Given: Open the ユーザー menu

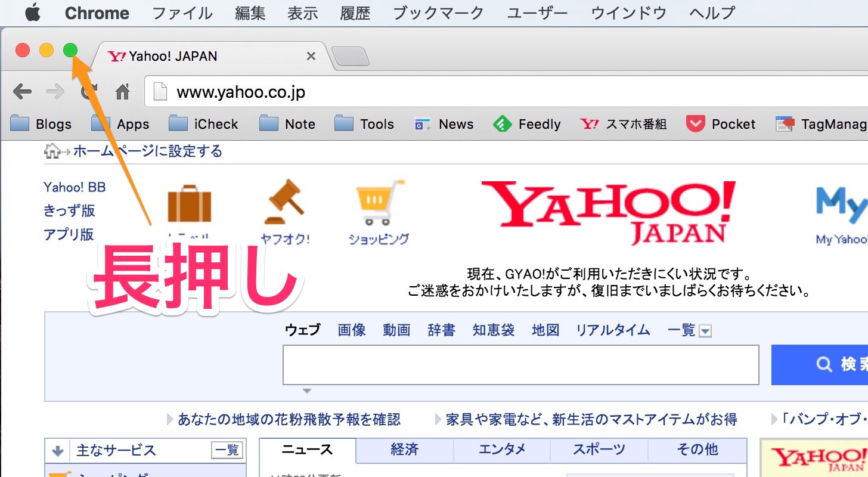Looking at the screenshot, I should tap(537, 13).
